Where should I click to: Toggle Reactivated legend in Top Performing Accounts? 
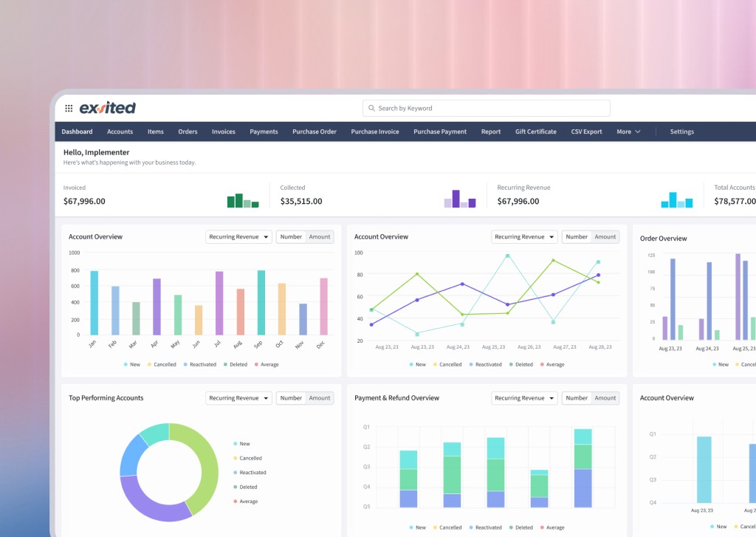coord(250,472)
